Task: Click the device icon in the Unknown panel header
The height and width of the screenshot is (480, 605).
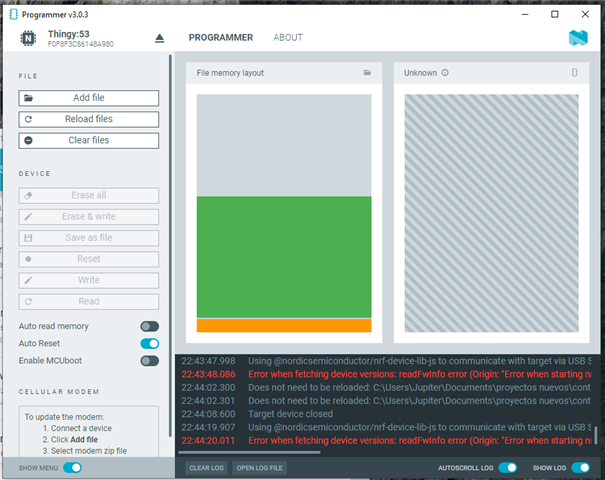Action: 575,73
